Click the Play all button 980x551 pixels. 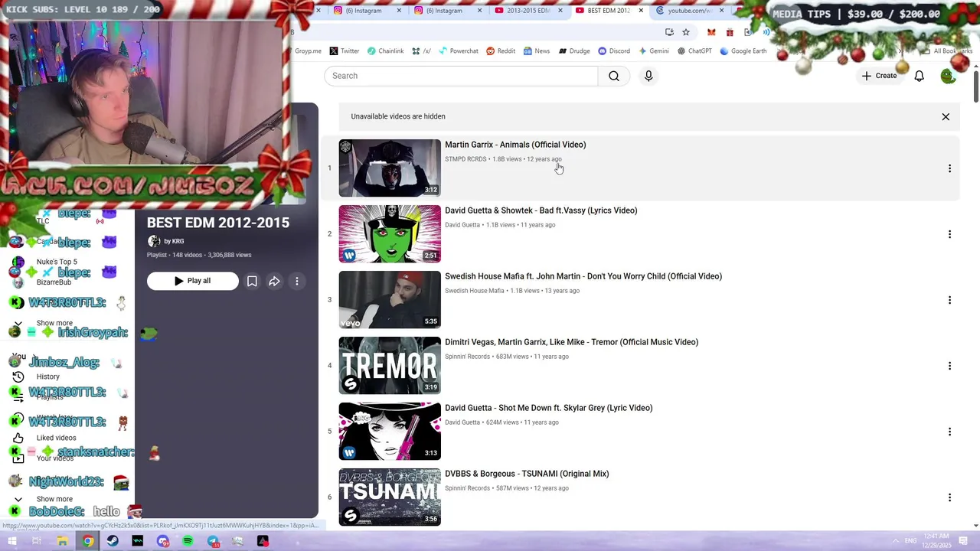(x=193, y=281)
